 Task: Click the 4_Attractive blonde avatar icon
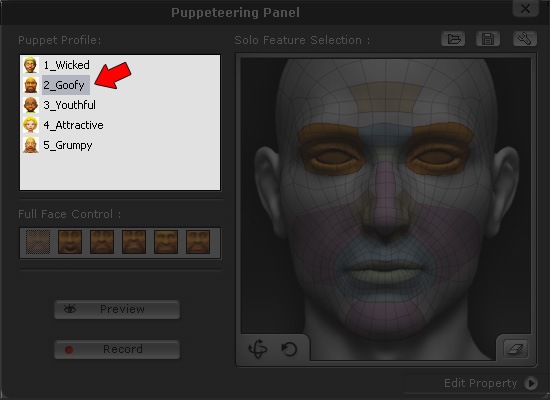(31, 125)
